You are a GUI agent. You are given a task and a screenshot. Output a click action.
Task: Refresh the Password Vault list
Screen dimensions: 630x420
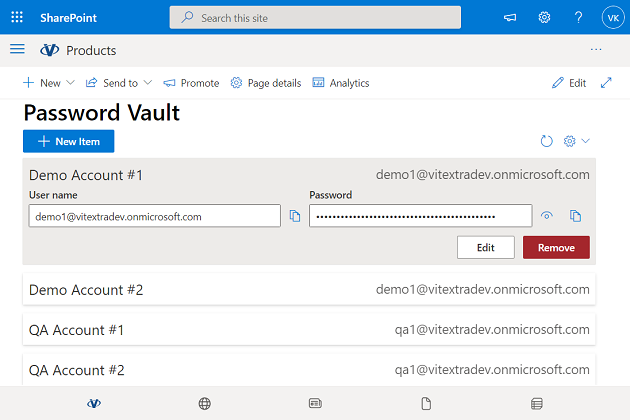click(546, 141)
